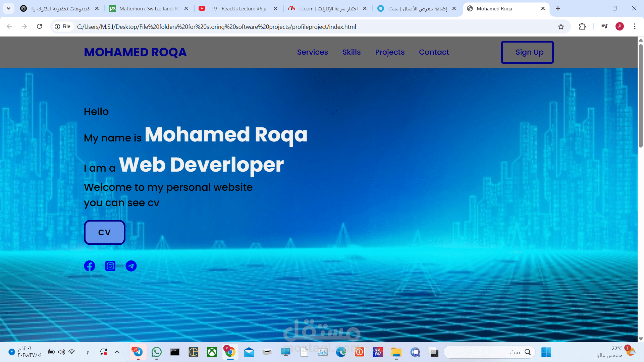Viewport: 644px width, 362px height.
Task: Open the media controls icon in toolbar
Action: 604,26
